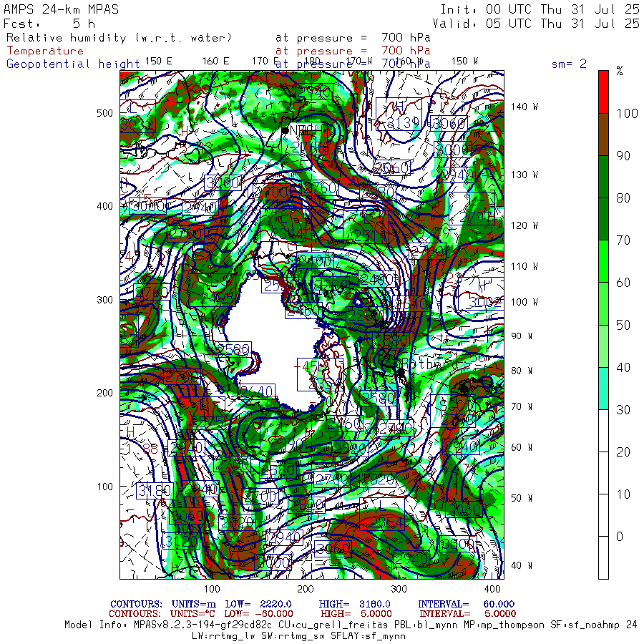This screenshot has height=644, width=644.
Task: Click the 'INTERVAL= 5.0000' temperature info
Action: (x=468, y=614)
